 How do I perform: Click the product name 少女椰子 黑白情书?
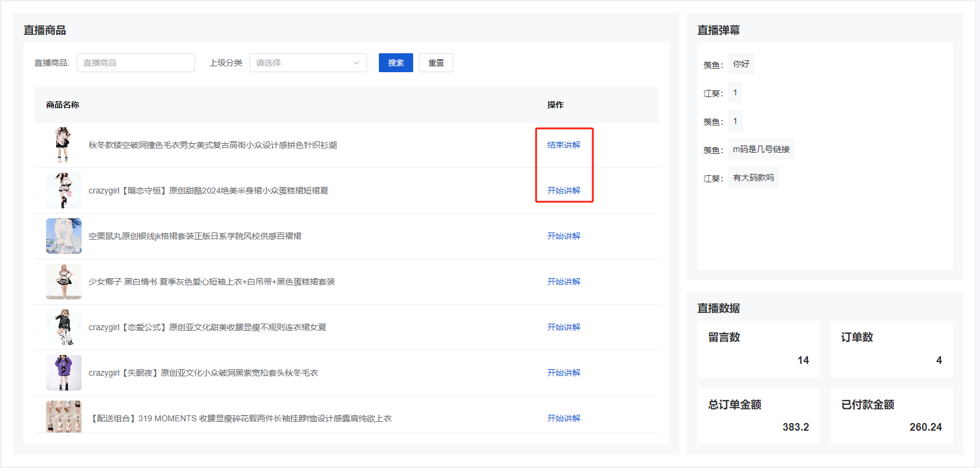coord(212,282)
